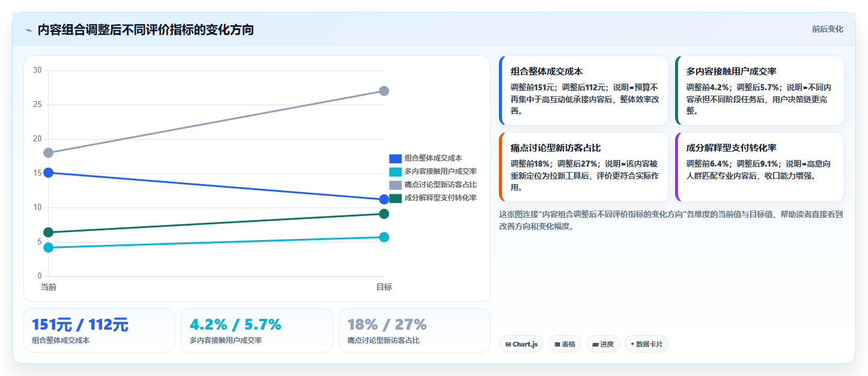Click legend label 成分解释型支付转化率
This screenshot has width=868, height=376.
441,198
